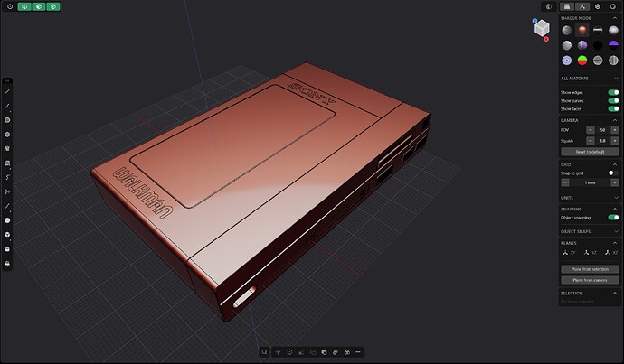
Task: Turn off the Show faces toggle
Action: 613,109
